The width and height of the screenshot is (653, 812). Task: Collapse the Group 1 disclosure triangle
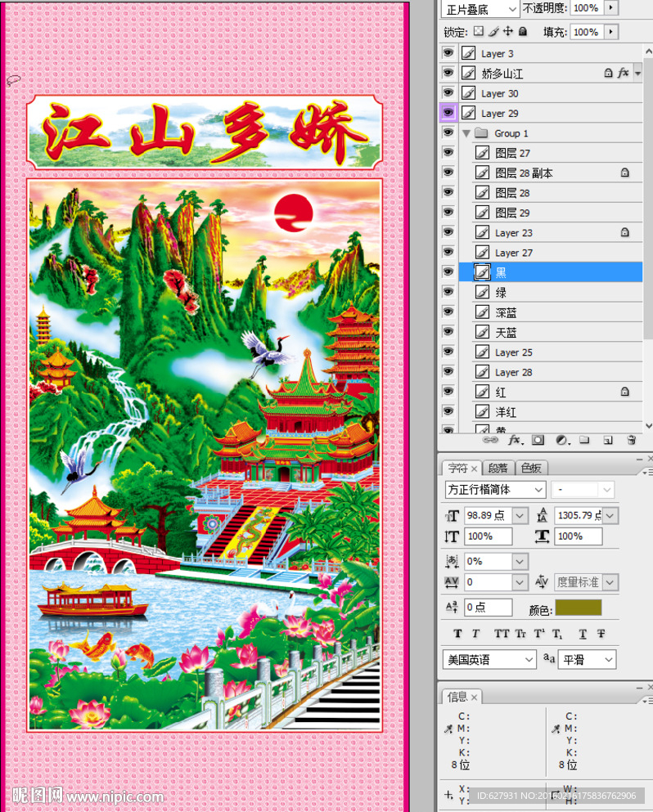click(x=466, y=133)
